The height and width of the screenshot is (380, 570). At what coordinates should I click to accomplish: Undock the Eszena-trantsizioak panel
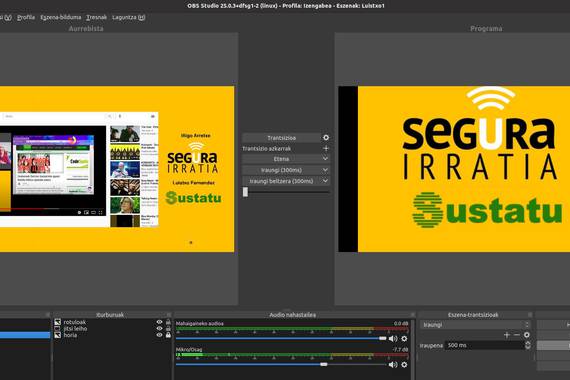coord(530,315)
